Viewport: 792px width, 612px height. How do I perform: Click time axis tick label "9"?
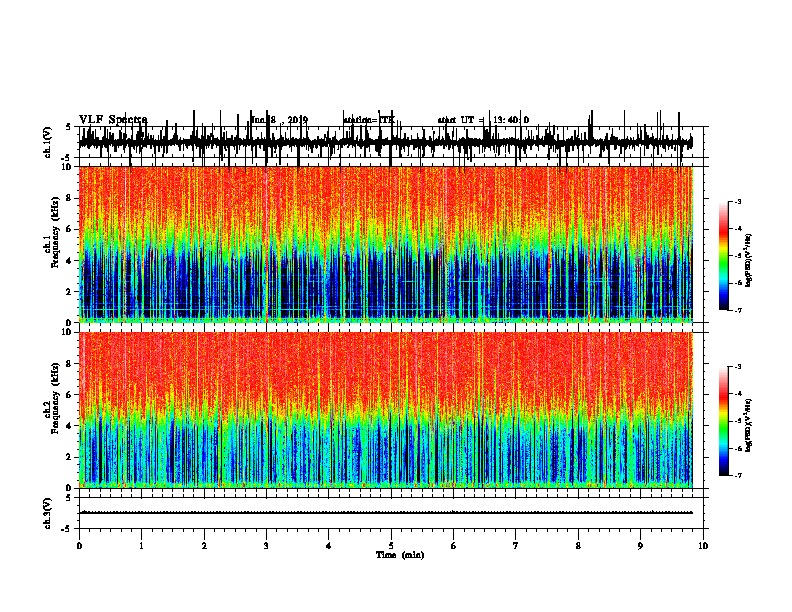(x=640, y=546)
